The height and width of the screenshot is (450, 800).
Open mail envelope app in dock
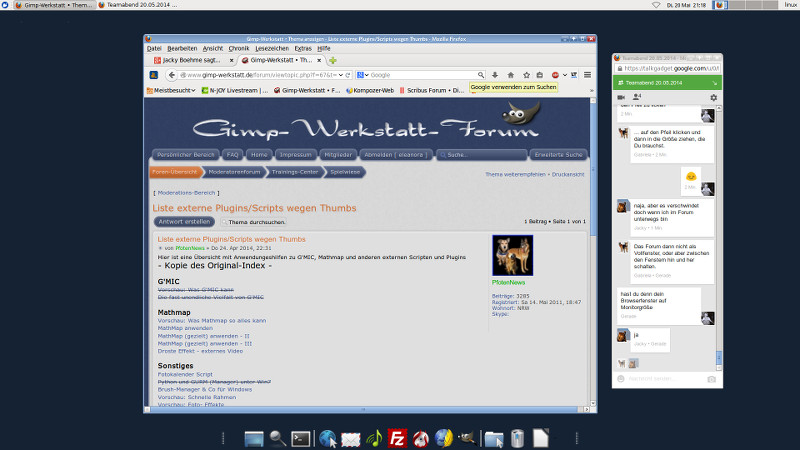click(x=351, y=439)
